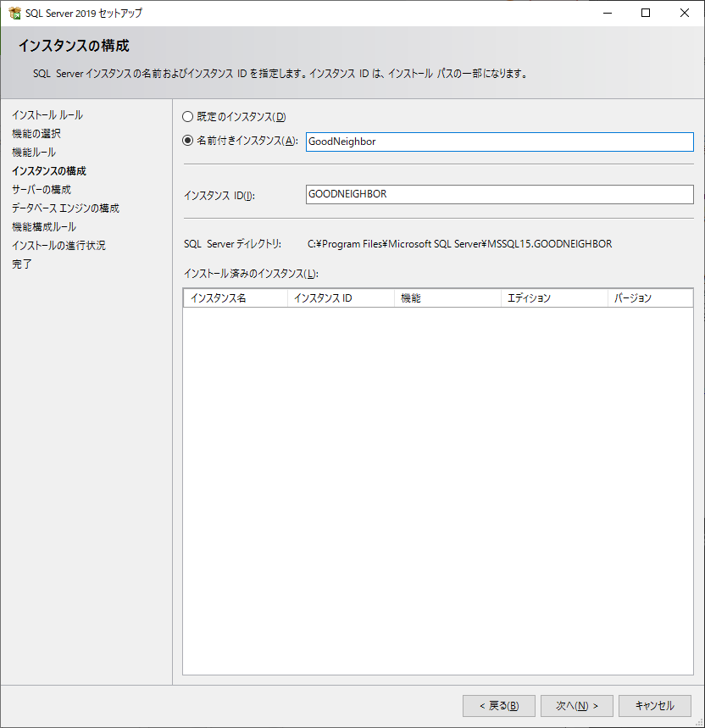Click the キャンセル button
This screenshot has width=705, height=728.
tap(654, 706)
